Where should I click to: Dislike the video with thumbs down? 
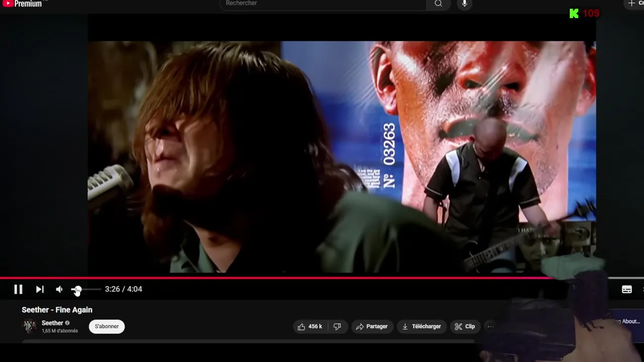coord(337,326)
